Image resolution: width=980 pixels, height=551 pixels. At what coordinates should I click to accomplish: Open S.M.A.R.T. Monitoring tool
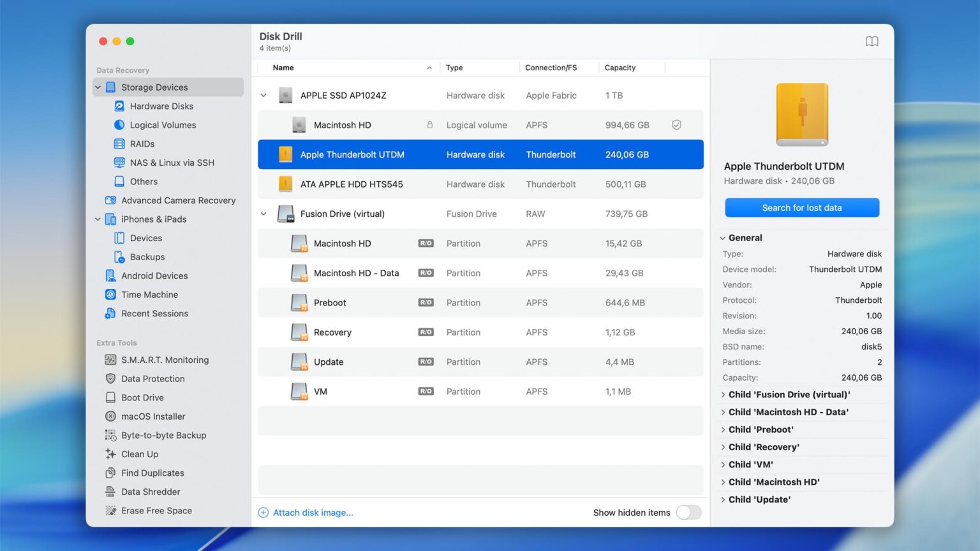coord(165,360)
